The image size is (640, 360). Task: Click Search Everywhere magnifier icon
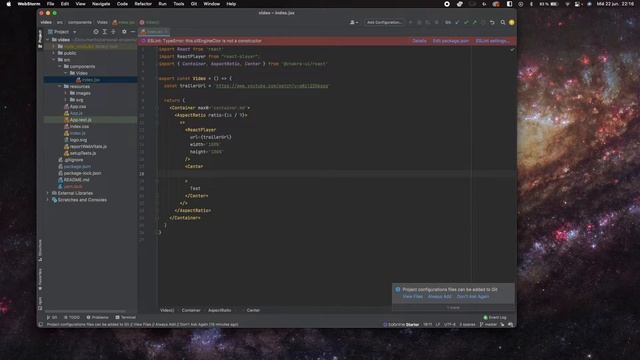(x=503, y=22)
